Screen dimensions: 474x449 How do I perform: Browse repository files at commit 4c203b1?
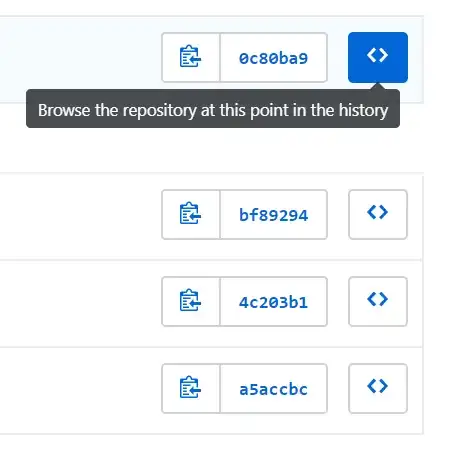(x=378, y=301)
